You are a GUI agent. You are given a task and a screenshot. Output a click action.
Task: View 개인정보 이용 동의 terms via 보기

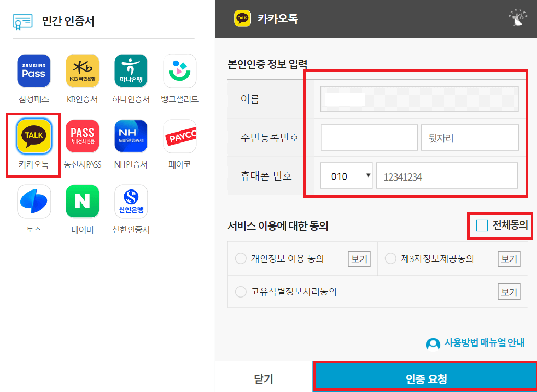click(359, 259)
